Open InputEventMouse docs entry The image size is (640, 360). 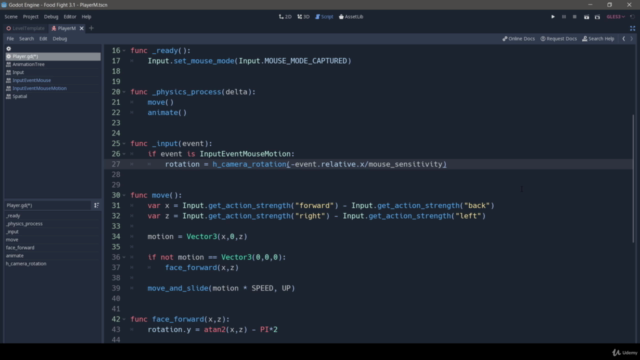point(53,80)
